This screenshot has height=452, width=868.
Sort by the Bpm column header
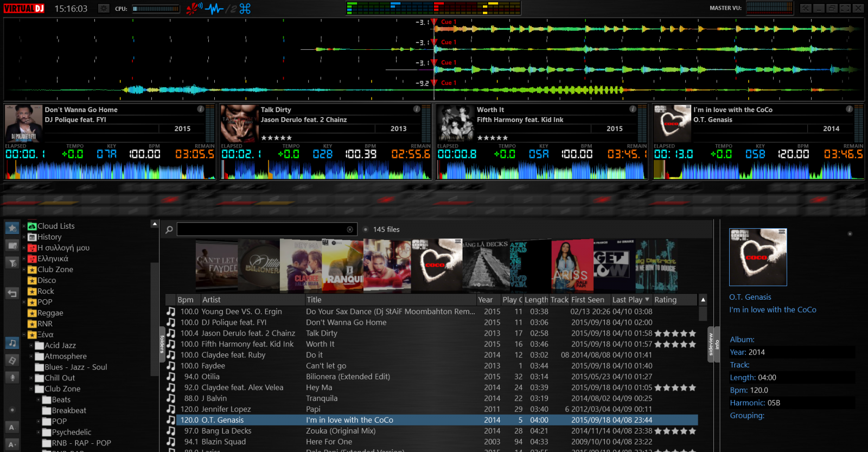[188, 300]
